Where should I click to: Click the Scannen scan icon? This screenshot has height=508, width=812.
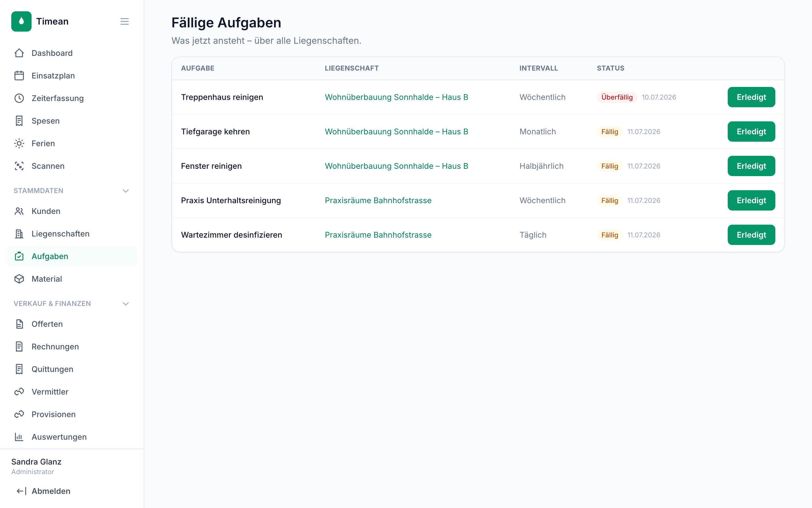point(19,166)
